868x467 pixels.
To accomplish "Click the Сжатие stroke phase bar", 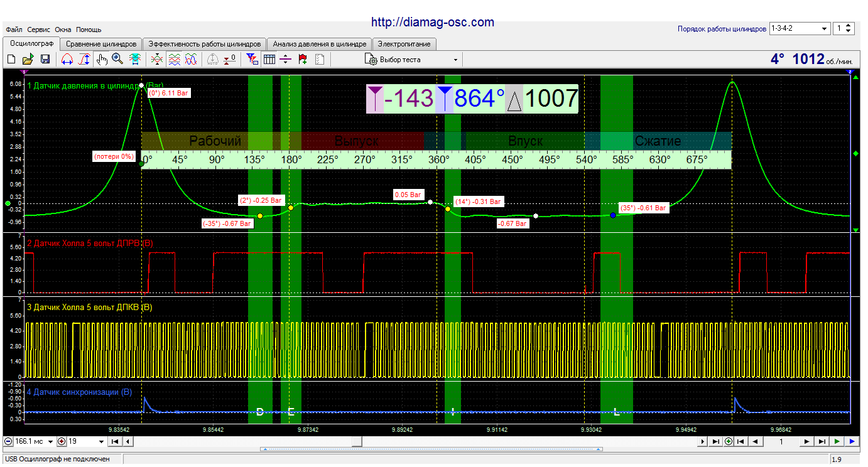I will point(658,141).
